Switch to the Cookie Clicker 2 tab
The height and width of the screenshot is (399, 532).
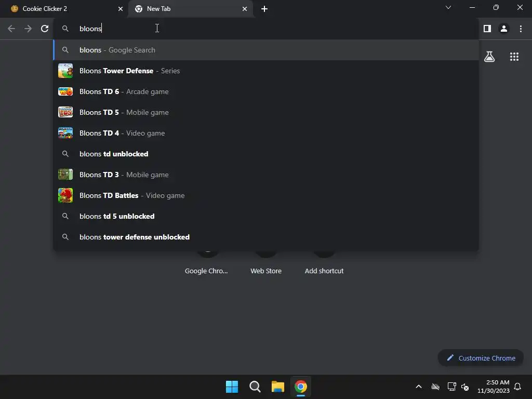(64, 9)
